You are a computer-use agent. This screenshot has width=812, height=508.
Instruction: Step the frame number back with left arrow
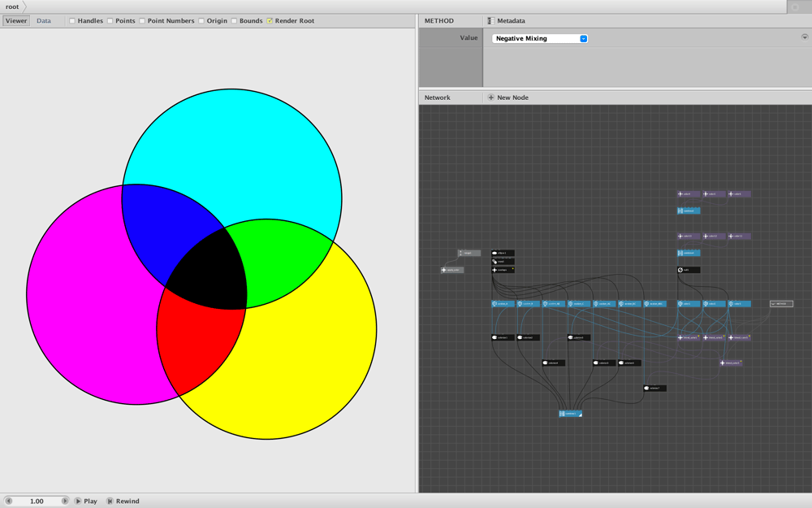pyautogui.click(x=8, y=501)
